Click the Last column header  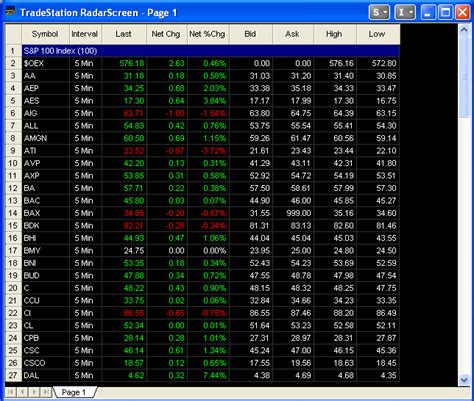click(x=124, y=34)
